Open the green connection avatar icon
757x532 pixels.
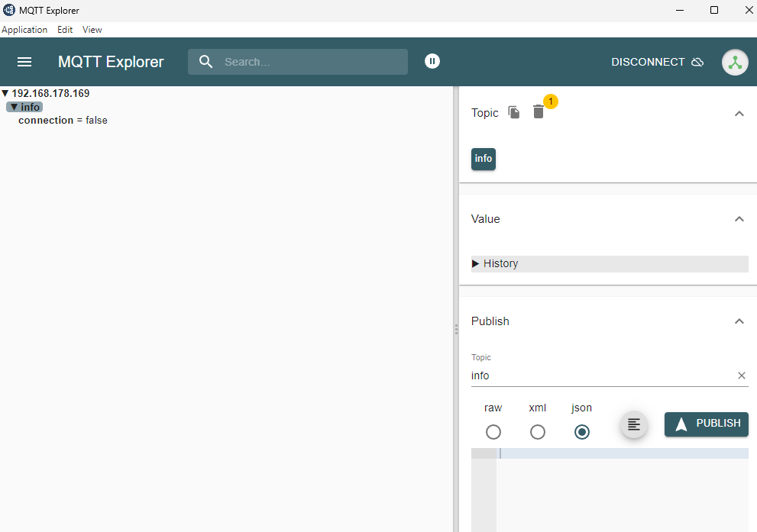[735, 63]
